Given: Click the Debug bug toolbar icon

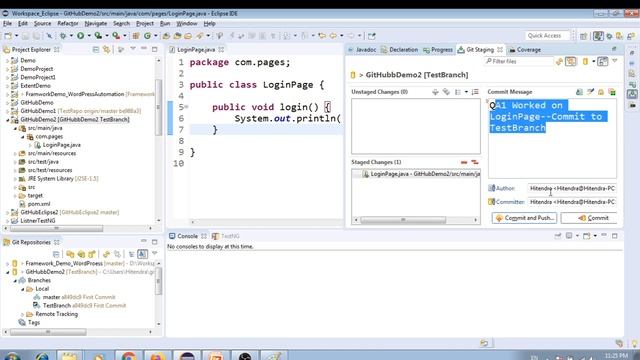Looking at the screenshot, I should pos(63,36).
